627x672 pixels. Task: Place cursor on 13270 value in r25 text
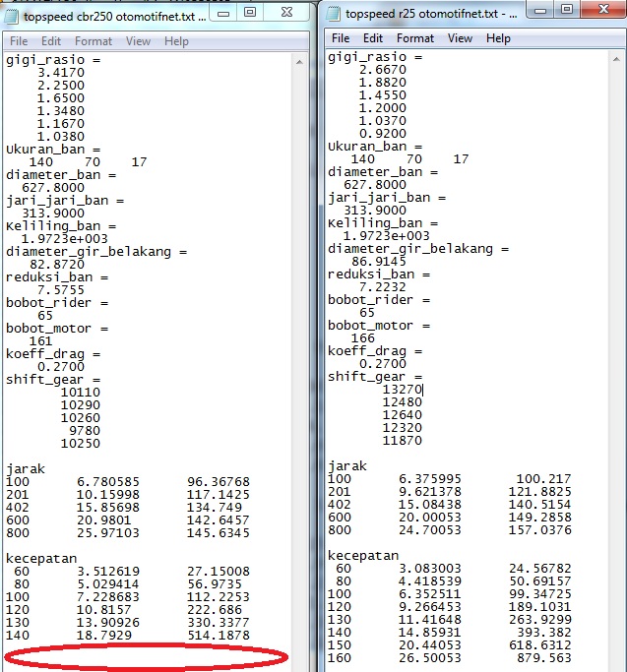coord(402,389)
